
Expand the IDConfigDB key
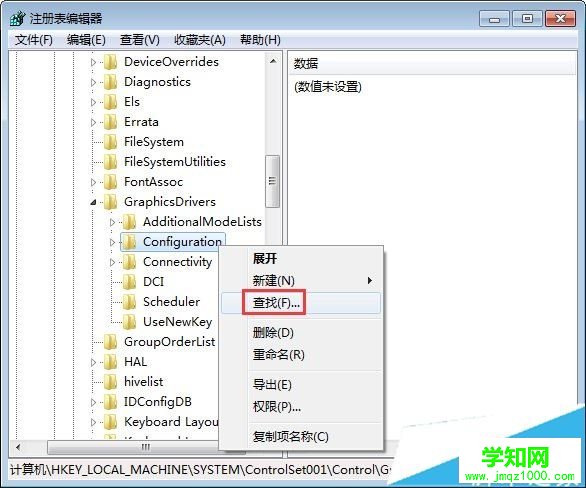(93, 402)
